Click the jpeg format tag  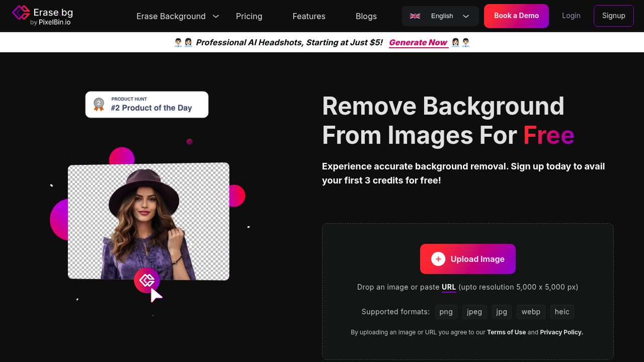pyautogui.click(x=474, y=312)
